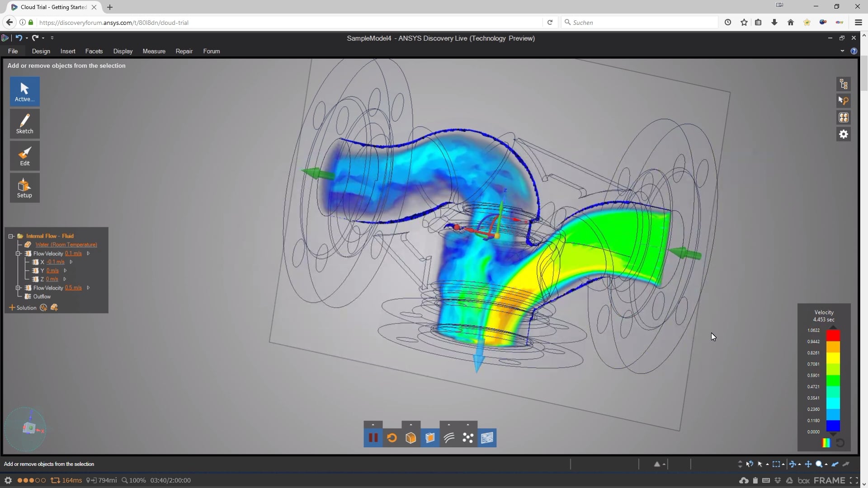Expand the 0.5 m/s Flow Velocity node
Screen dimensions: 868x488
tap(19, 288)
